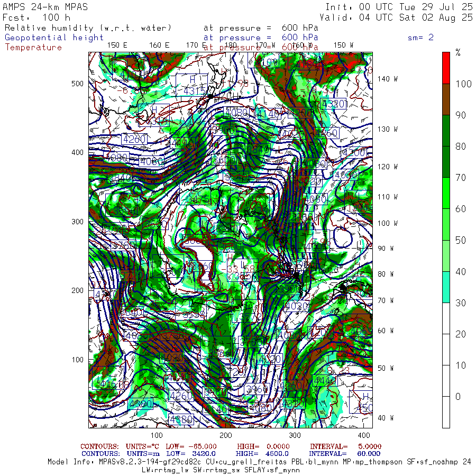The image size is (476, 476).
Task: Click the 'LW:rrtmg_lw' radiation text
Action: click(x=164, y=470)
